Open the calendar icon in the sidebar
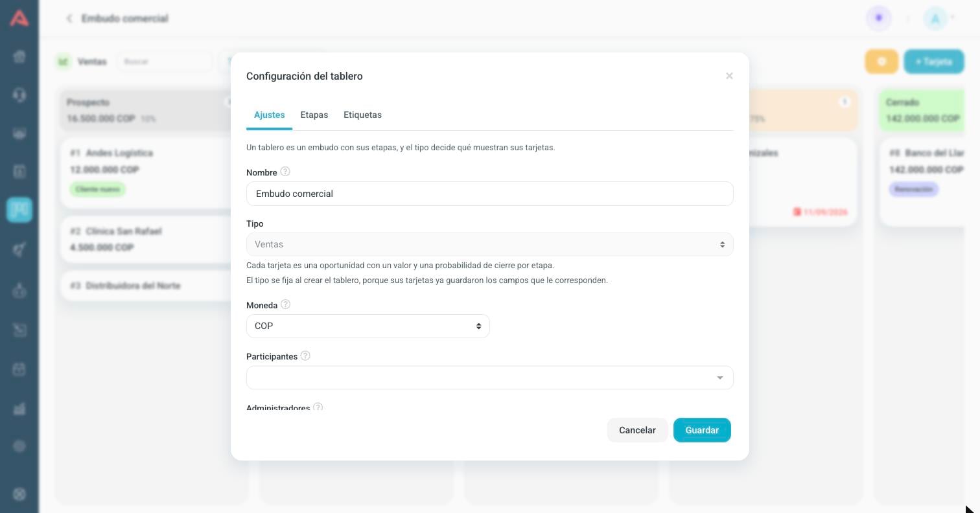The width and height of the screenshot is (980, 513). (19, 369)
